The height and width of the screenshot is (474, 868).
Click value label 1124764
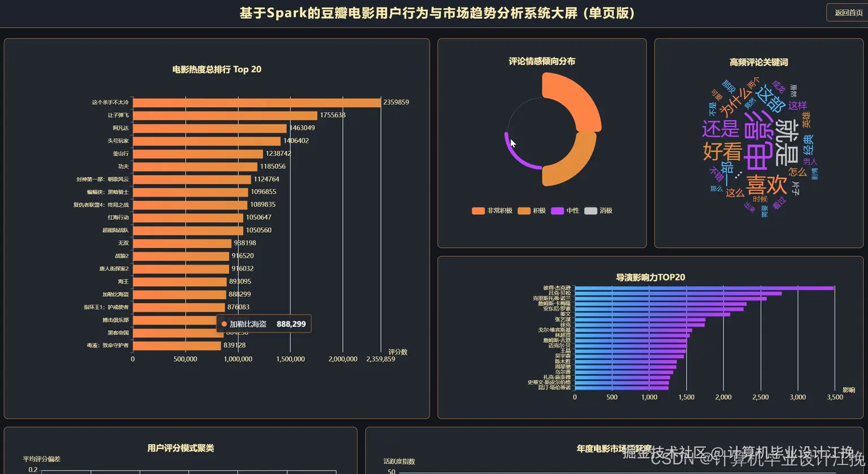pyautogui.click(x=266, y=179)
